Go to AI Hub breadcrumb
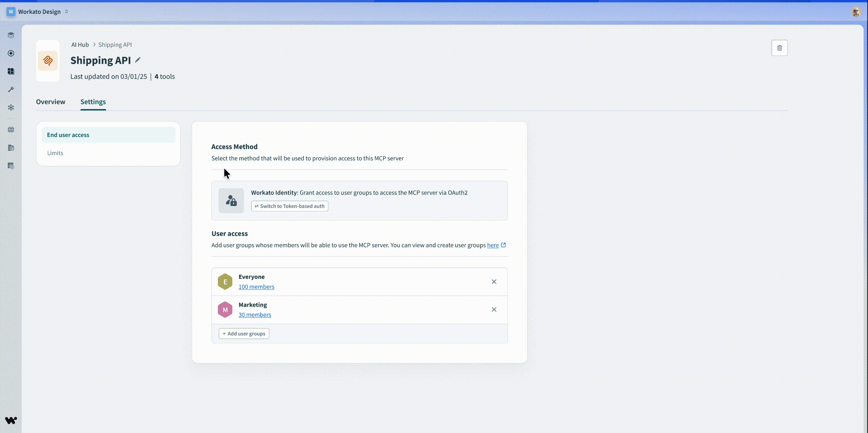The height and width of the screenshot is (433, 868). click(x=80, y=45)
